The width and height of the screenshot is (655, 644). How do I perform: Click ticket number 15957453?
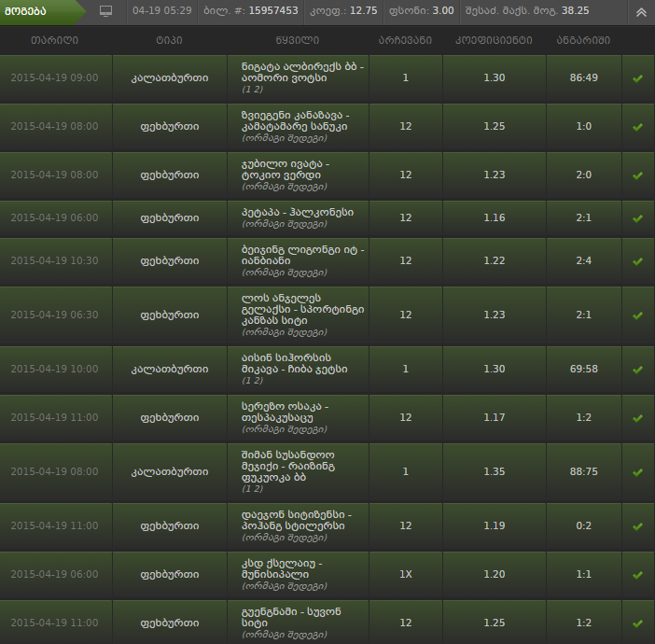(x=273, y=10)
